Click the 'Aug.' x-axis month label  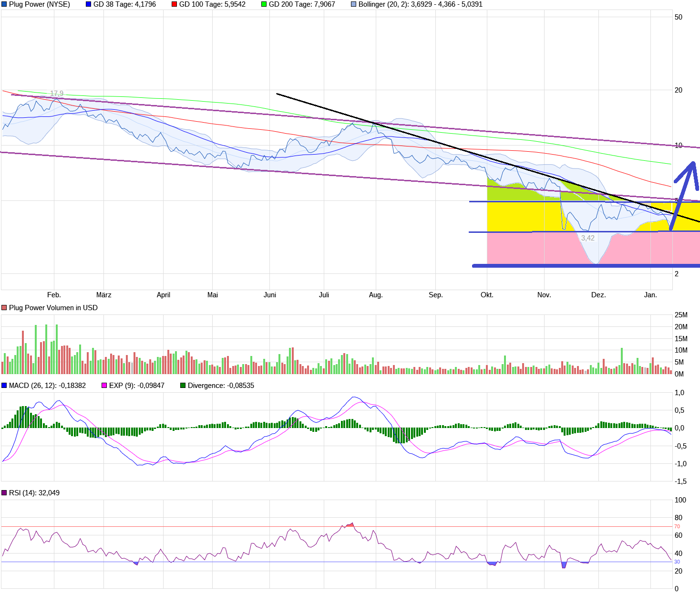coord(376,295)
